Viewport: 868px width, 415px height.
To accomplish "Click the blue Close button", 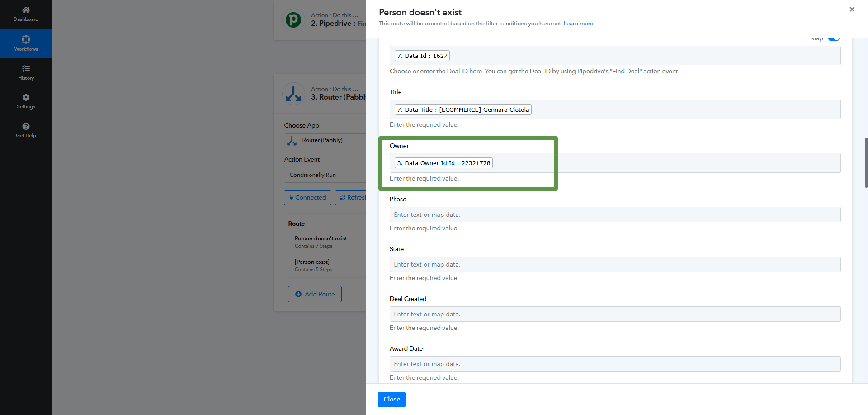I will click(392, 399).
